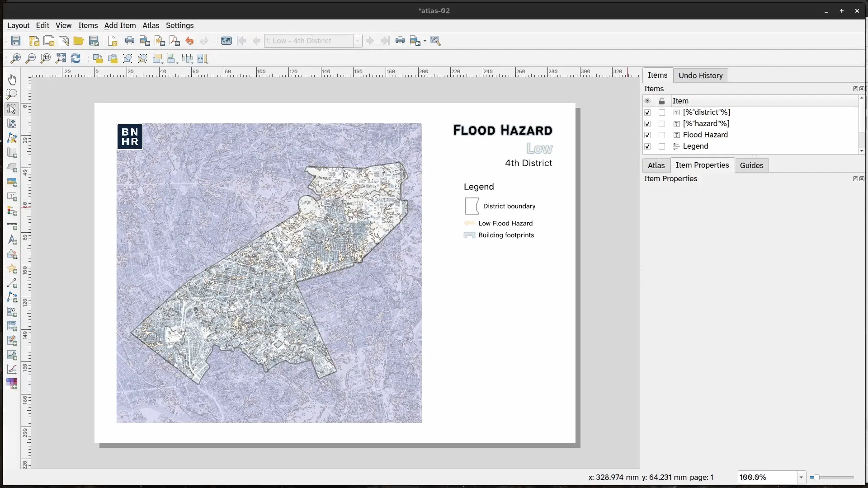Export the layout as PDF
Image resolution: width=868 pixels, height=488 pixels.
tap(175, 41)
